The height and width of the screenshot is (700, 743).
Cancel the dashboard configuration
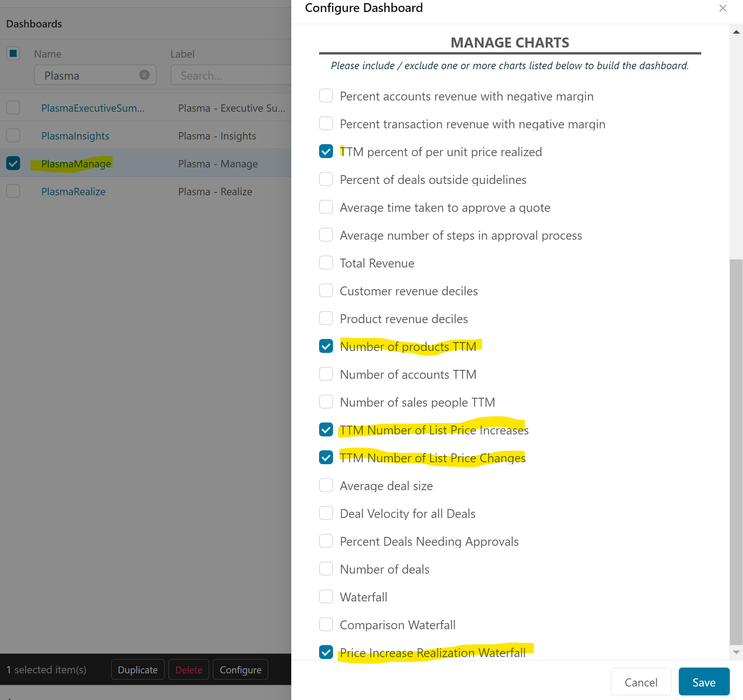pos(641,682)
